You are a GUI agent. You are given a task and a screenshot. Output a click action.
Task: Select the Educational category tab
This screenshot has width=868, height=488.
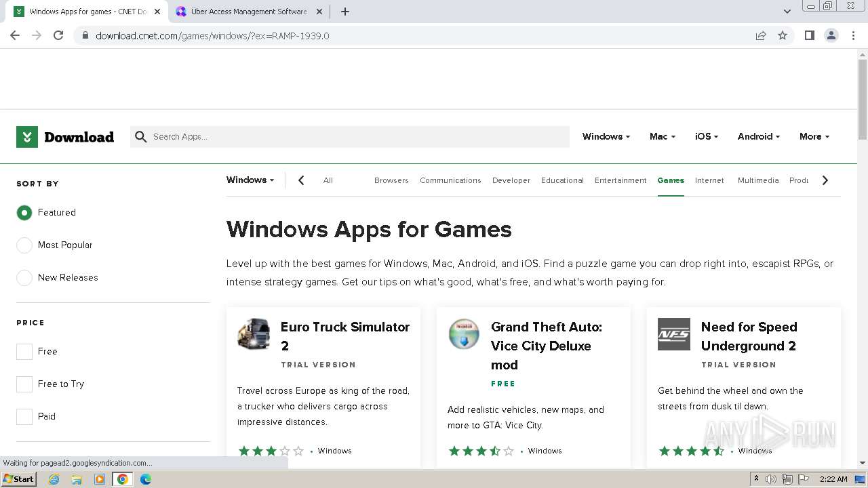point(562,180)
